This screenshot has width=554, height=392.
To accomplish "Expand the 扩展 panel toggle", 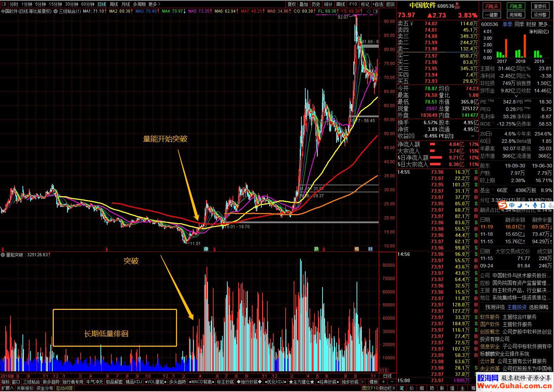I will (7, 388).
